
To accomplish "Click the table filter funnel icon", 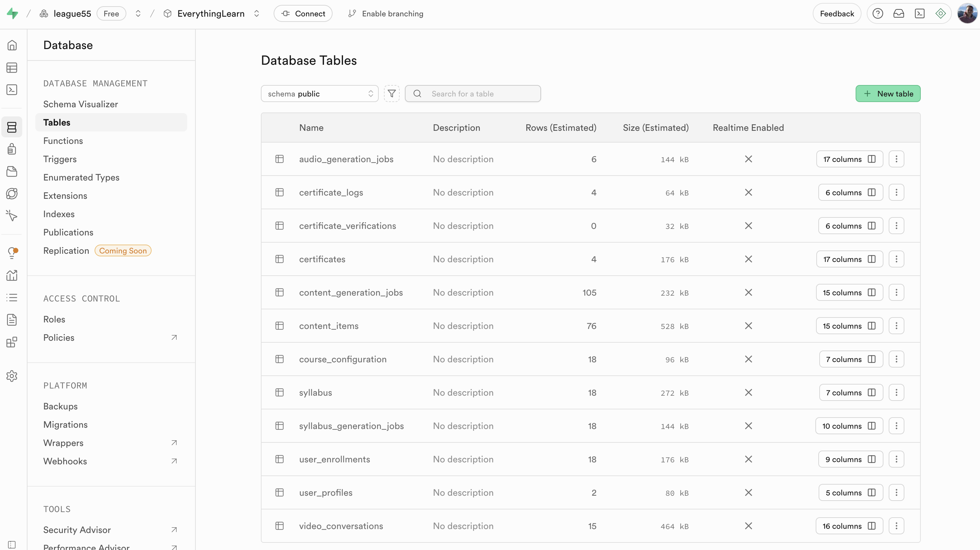I will 391,94.
